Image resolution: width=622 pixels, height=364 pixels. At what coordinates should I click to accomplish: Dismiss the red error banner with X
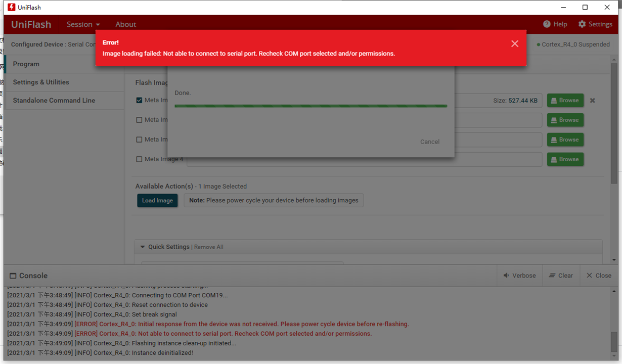pos(515,44)
